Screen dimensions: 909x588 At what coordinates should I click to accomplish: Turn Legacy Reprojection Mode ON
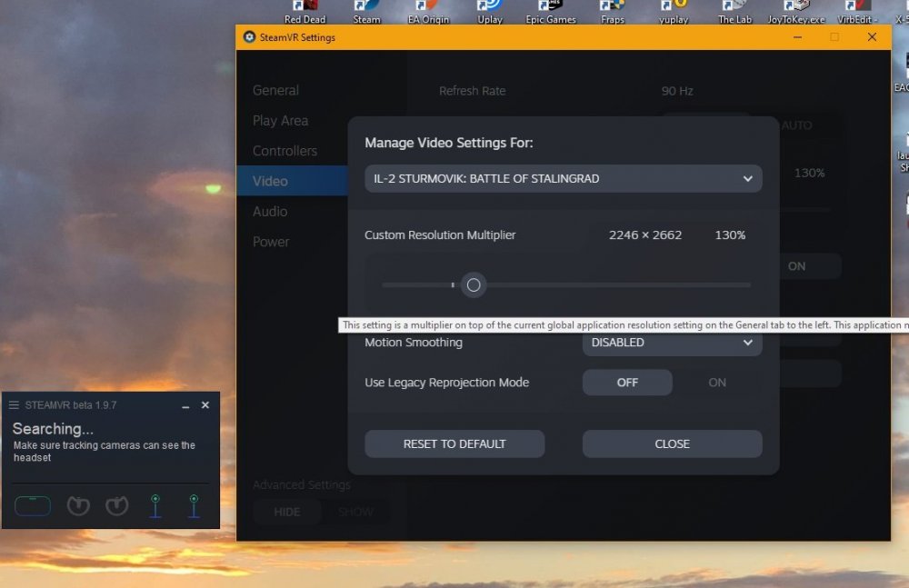(x=717, y=383)
